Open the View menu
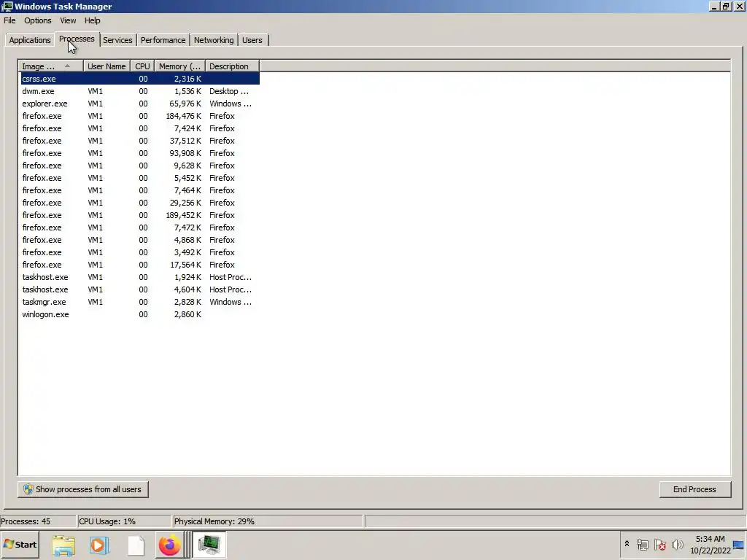 point(68,20)
